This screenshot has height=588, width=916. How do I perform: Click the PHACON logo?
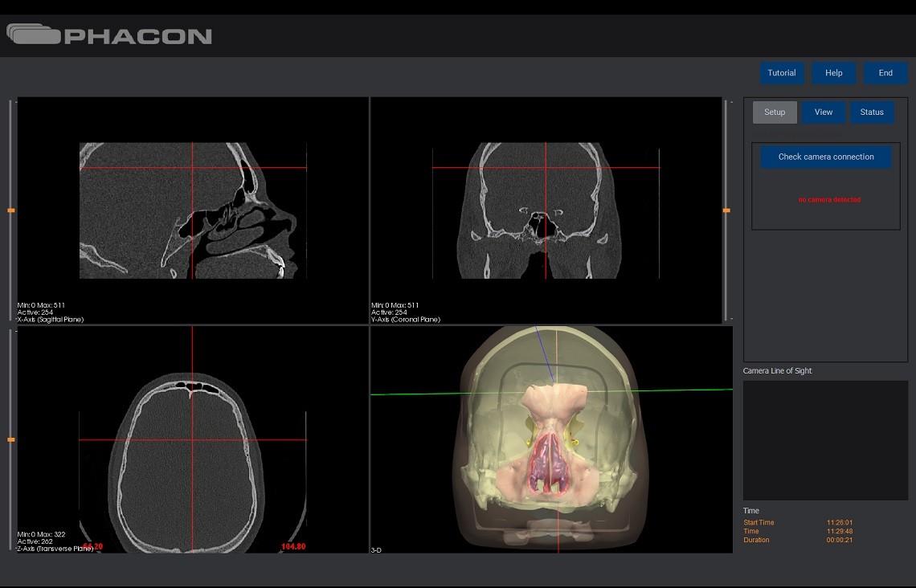click(x=109, y=35)
